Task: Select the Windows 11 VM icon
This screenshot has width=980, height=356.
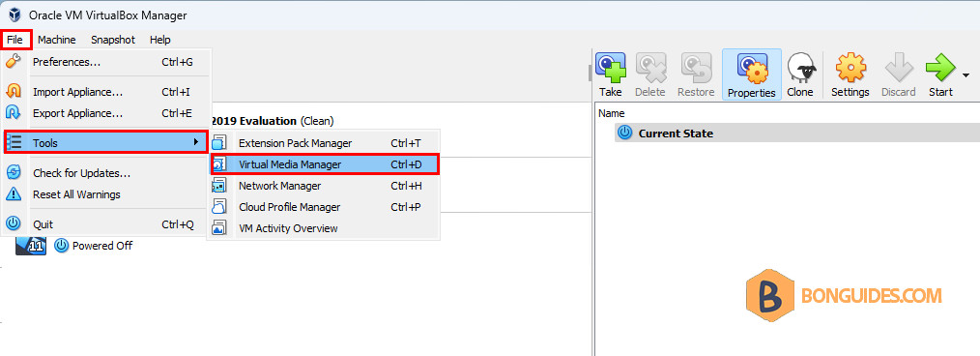Action: coord(31,246)
